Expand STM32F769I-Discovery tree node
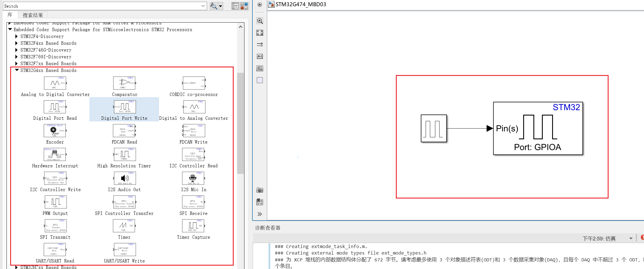644x269 pixels. (16, 57)
